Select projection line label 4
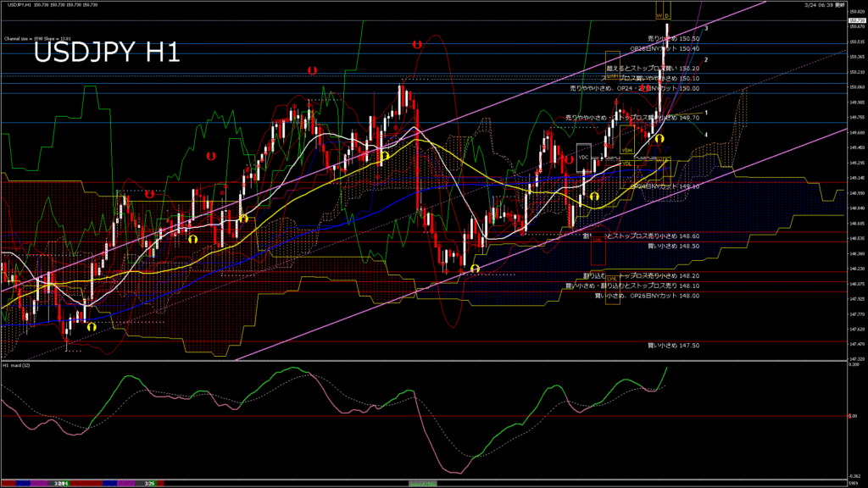868x488 pixels. 706,135
